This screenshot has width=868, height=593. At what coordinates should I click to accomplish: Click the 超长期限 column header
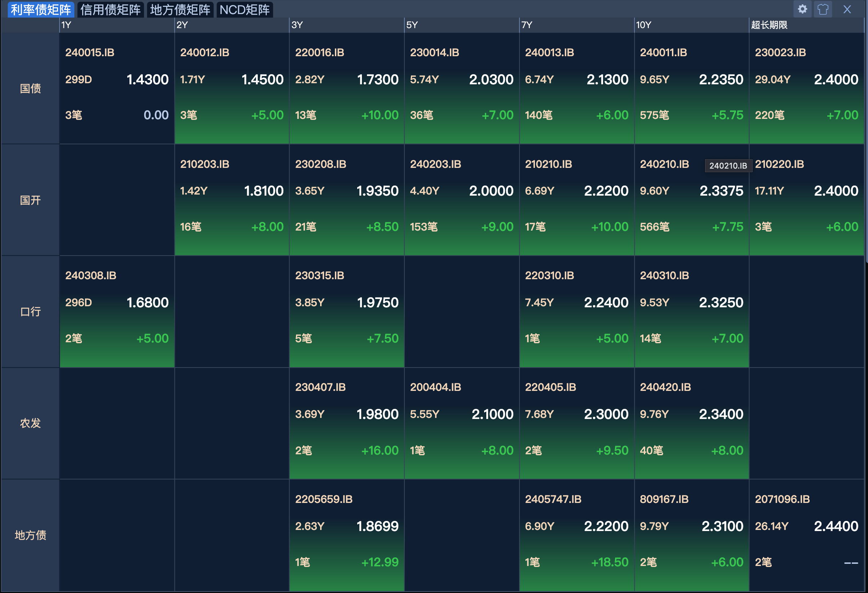(769, 25)
